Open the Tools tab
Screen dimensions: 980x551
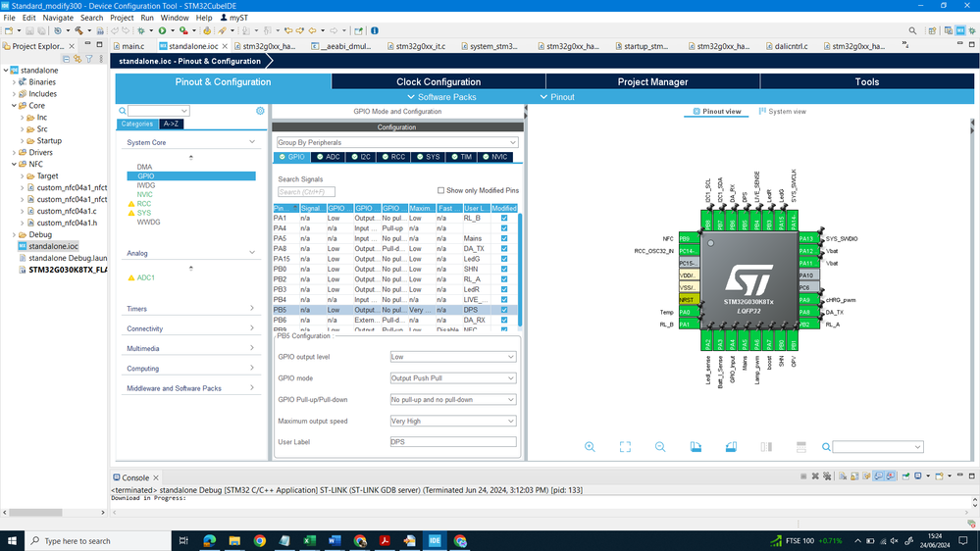click(x=867, y=81)
